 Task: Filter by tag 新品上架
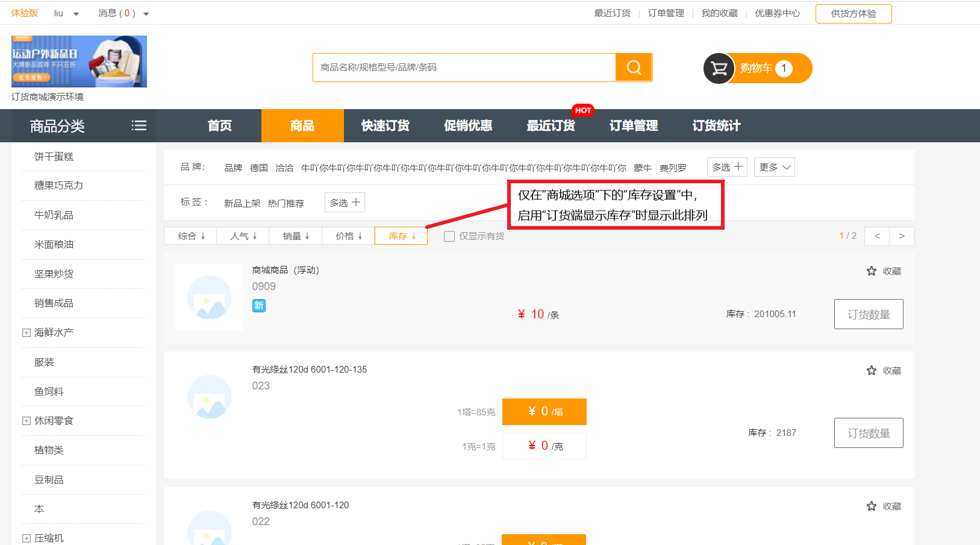pos(242,203)
